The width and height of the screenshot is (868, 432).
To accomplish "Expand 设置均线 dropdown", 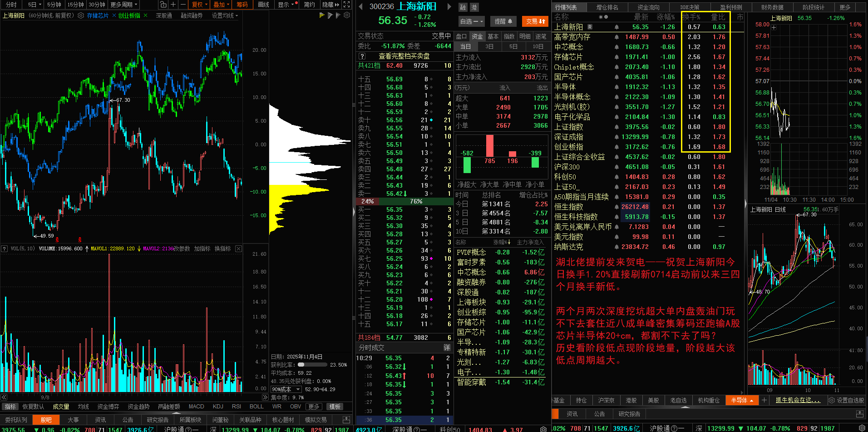I will (225, 15).
